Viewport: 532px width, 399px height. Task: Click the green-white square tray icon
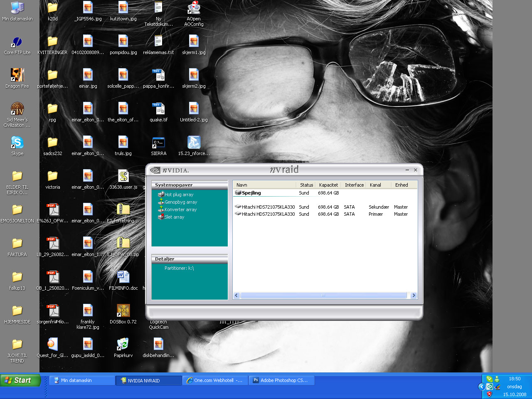tap(489, 387)
